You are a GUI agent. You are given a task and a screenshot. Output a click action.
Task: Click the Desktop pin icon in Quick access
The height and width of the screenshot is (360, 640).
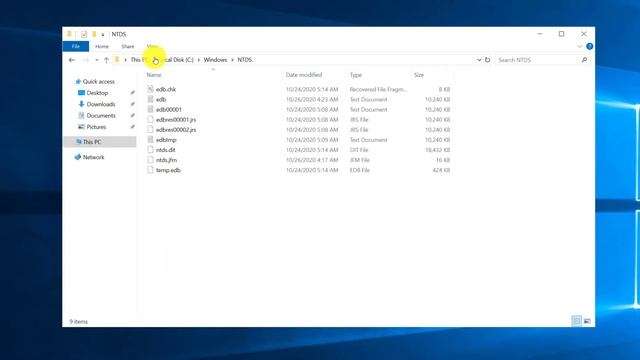tap(132, 93)
